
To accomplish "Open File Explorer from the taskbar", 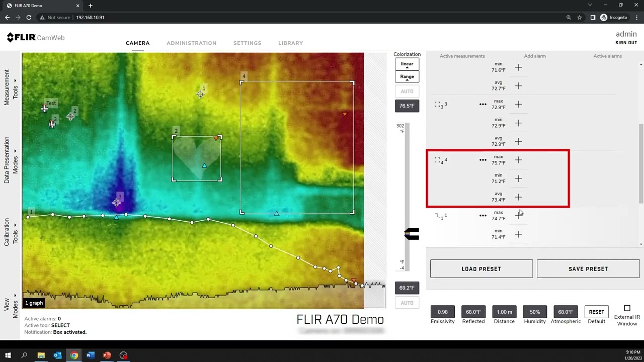I will pos(41,355).
